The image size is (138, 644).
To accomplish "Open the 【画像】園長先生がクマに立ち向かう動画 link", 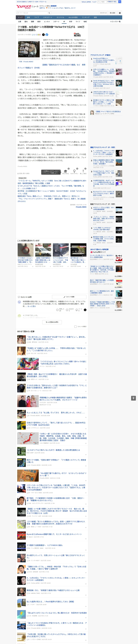I will [x=51, y=66].
